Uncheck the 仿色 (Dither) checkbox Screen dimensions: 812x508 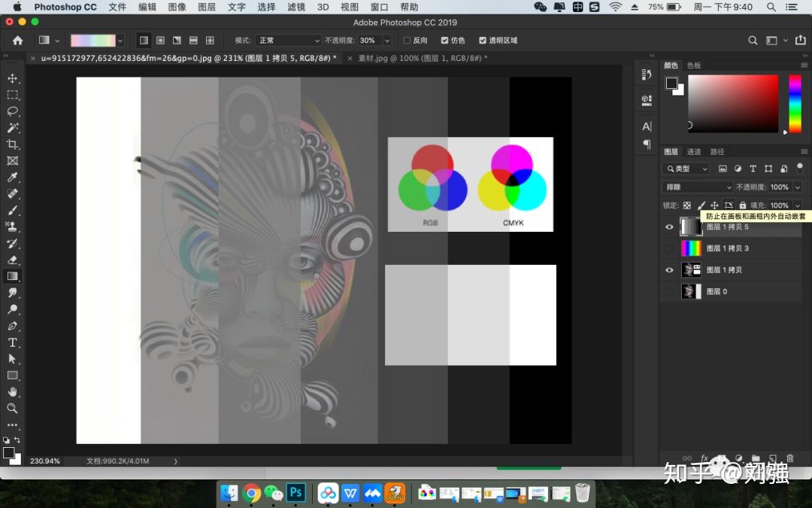pos(444,41)
